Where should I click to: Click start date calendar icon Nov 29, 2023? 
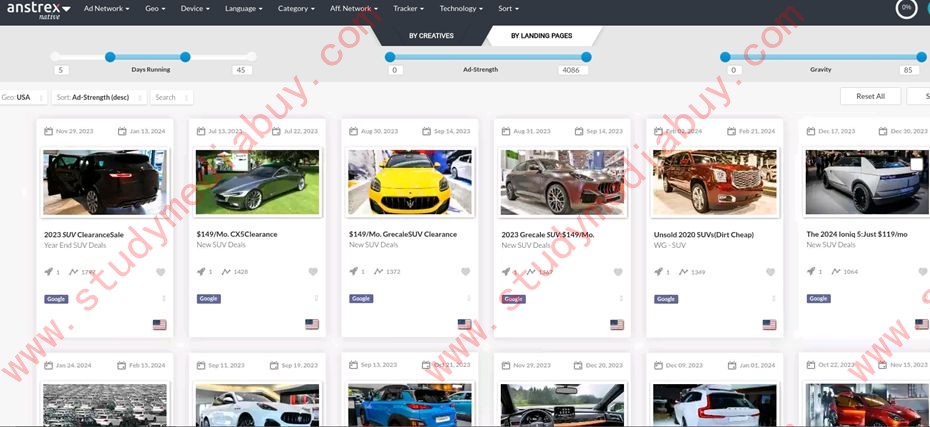pos(49,131)
